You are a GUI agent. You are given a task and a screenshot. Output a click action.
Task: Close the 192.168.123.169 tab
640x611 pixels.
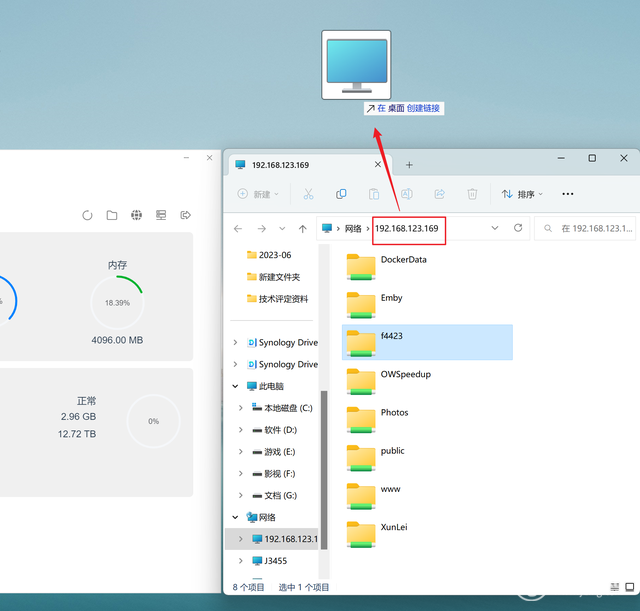click(378, 164)
